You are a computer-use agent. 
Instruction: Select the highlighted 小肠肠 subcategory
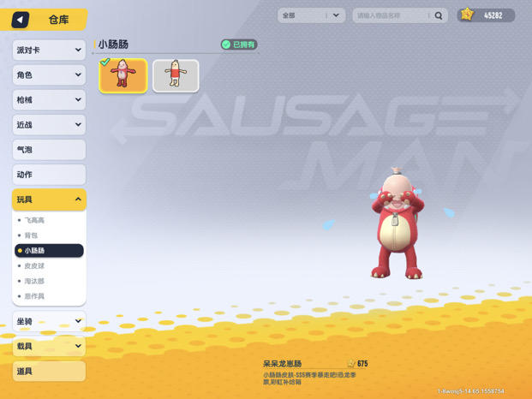click(49, 251)
